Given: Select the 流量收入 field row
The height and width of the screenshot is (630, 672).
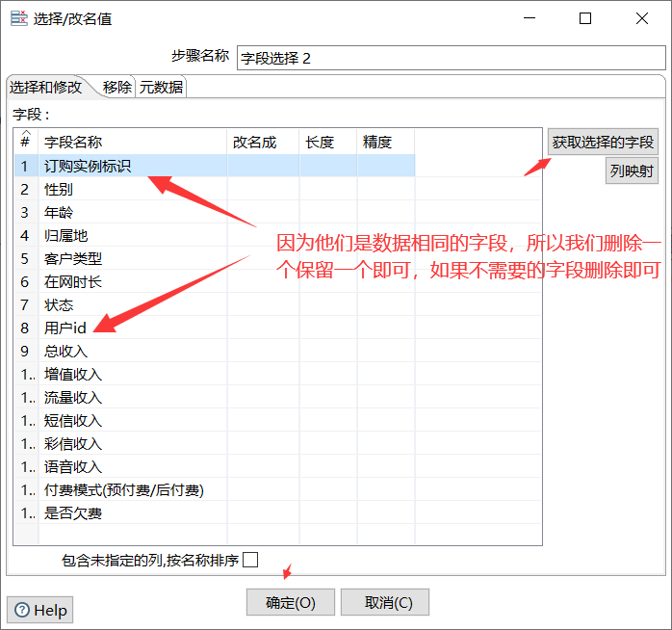Looking at the screenshot, I should [x=215, y=397].
